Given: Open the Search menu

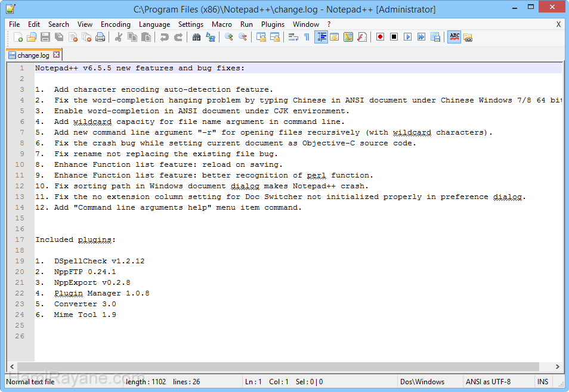Looking at the screenshot, I should point(58,24).
